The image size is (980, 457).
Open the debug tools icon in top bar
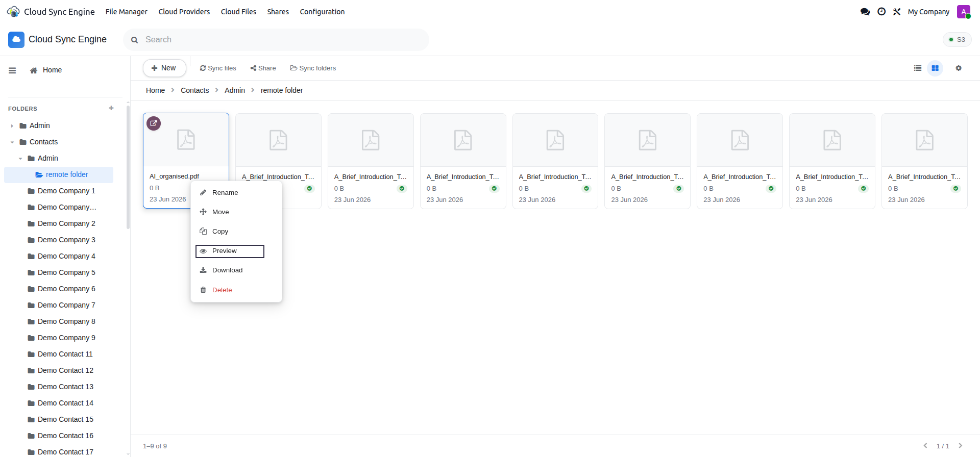[897, 12]
